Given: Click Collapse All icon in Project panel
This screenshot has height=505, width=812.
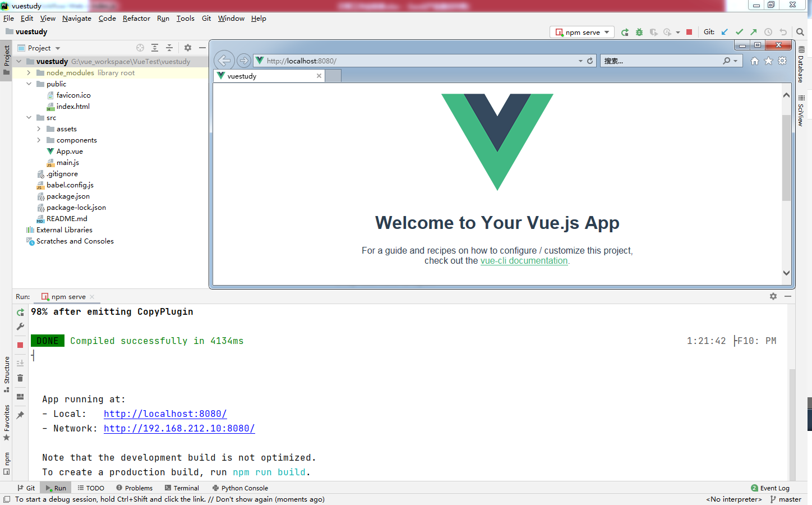Looking at the screenshot, I should pos(169,48).
